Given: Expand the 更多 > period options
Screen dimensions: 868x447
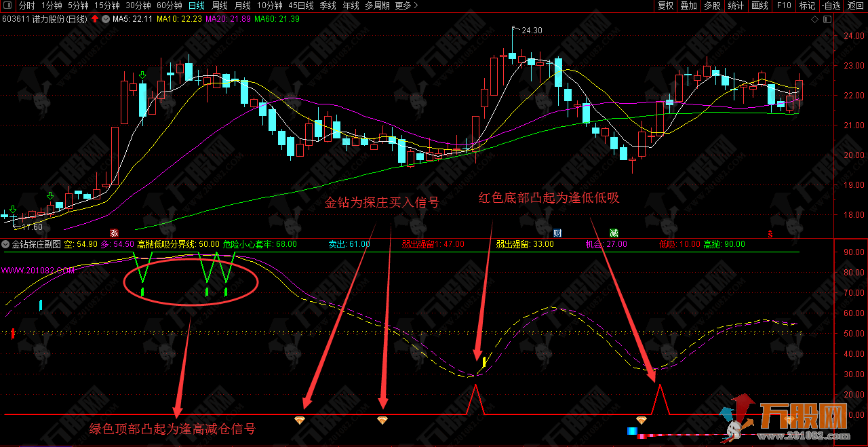Looking at the screenshot, I should point(406,5).
